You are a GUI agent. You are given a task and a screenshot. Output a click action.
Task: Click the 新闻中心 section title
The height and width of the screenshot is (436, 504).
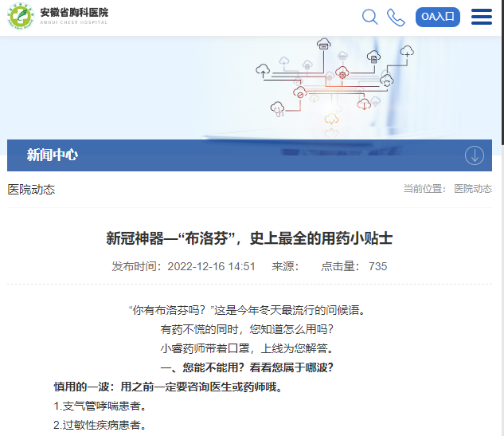tap(53, 155)
